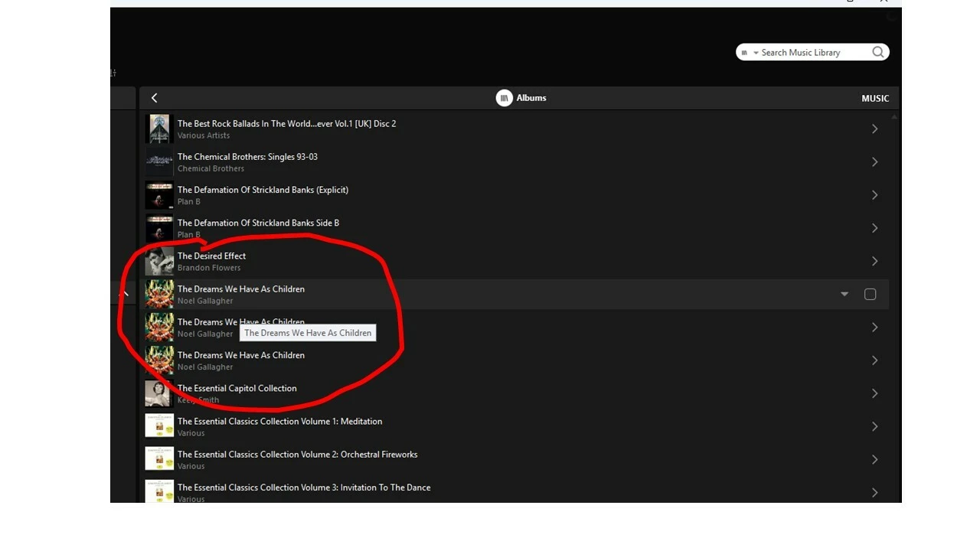The width and height of the screenshot is (980, 551).
Task: Tick the checkbox on the highlighted album row
Action: [870, 294]
